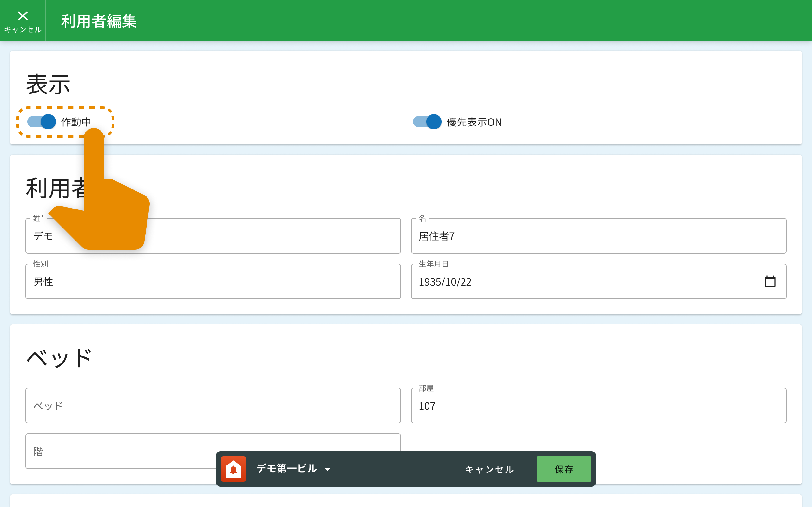Click the ベッド section heading

coord(59,358)
